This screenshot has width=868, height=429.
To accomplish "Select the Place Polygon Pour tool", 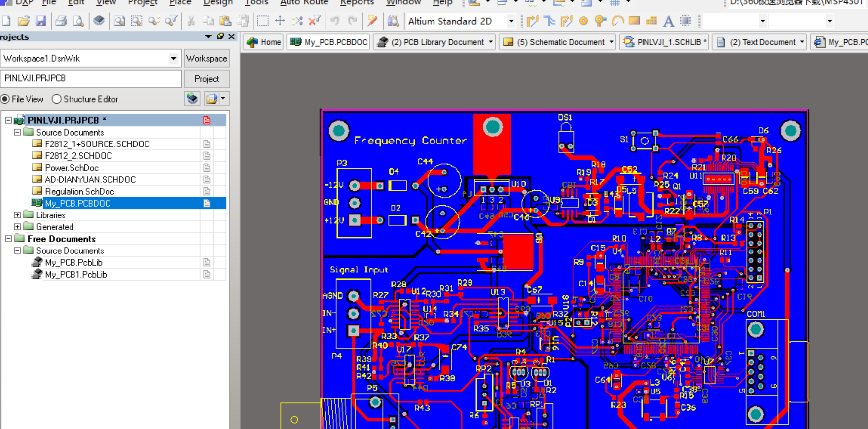I will 651,21.
